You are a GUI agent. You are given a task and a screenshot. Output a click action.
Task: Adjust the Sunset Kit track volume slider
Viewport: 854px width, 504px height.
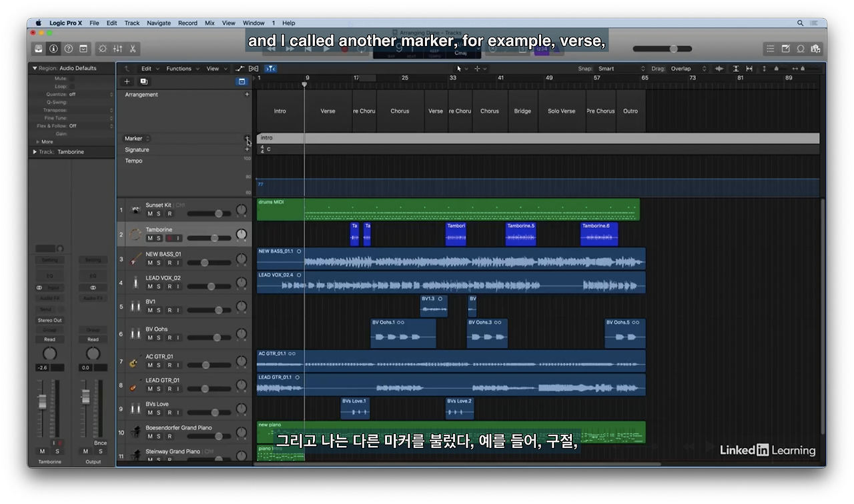click(x=209, y=213)
